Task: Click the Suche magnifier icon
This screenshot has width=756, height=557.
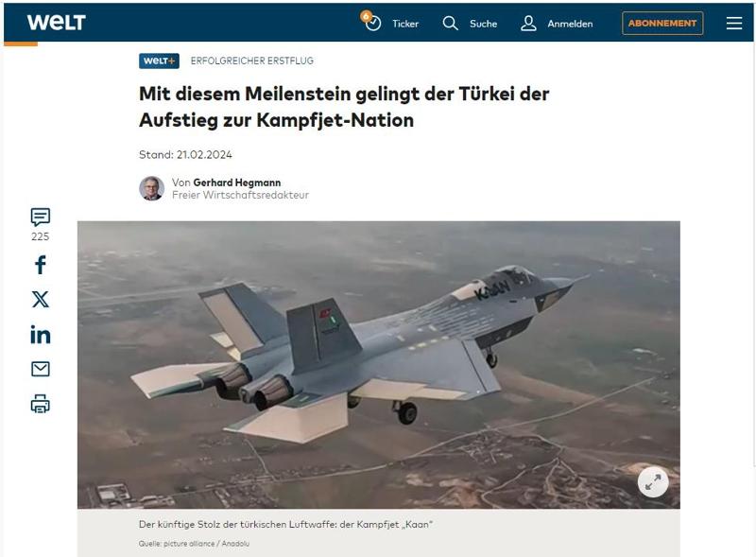Action: pyautogui.click(x=451, y=23)
